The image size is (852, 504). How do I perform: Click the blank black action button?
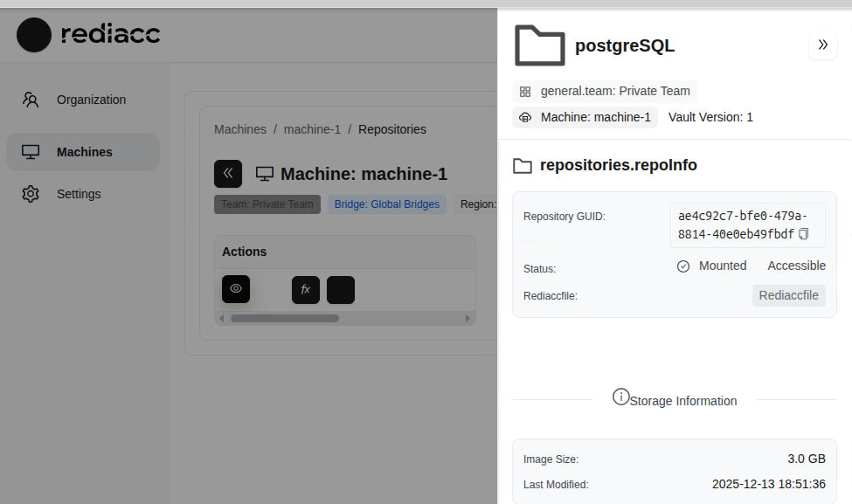click(x=341, y=289)
